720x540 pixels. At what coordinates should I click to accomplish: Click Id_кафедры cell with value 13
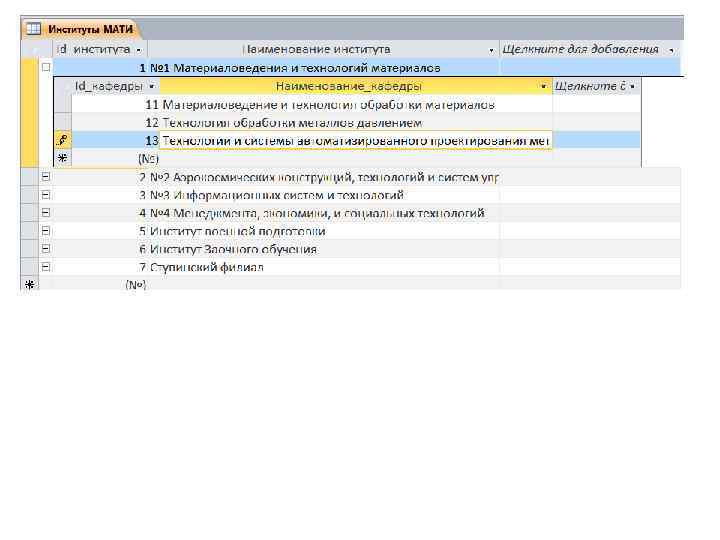point(115,141)
